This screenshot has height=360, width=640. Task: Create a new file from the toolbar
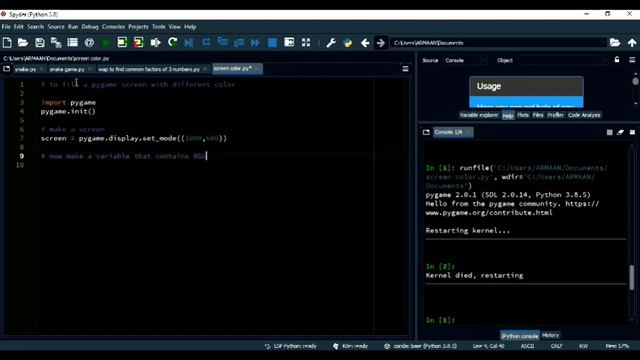(7, 42)
